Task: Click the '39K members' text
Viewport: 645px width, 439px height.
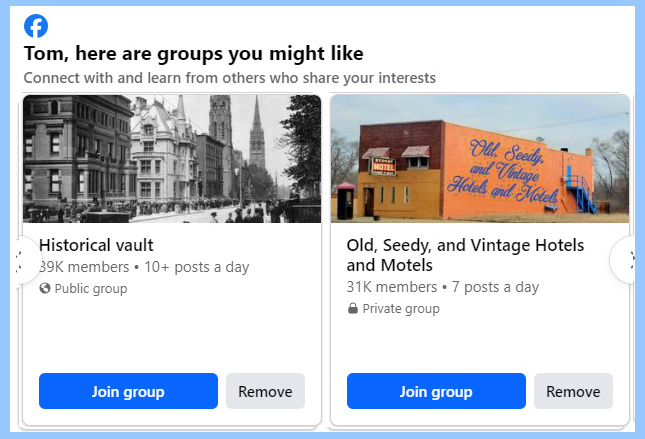Action: 84,267
